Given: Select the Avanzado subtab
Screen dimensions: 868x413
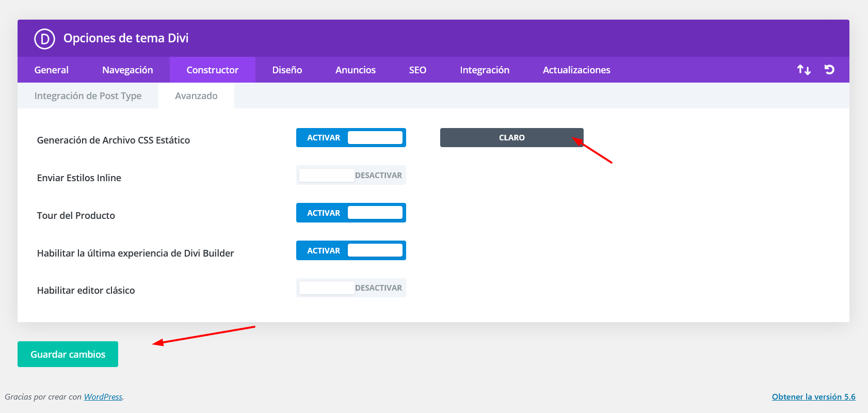Looking at the screenshot, I should click(196, 96).
